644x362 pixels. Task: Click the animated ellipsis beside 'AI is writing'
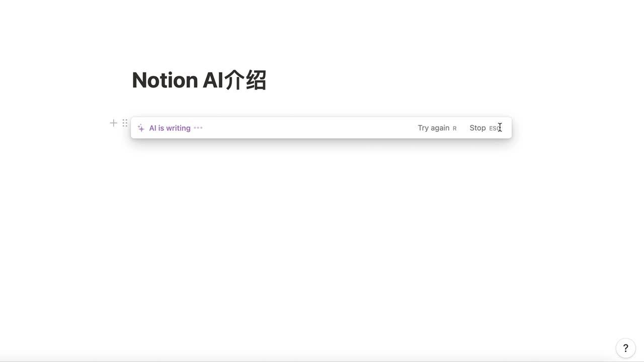point(198,128)
